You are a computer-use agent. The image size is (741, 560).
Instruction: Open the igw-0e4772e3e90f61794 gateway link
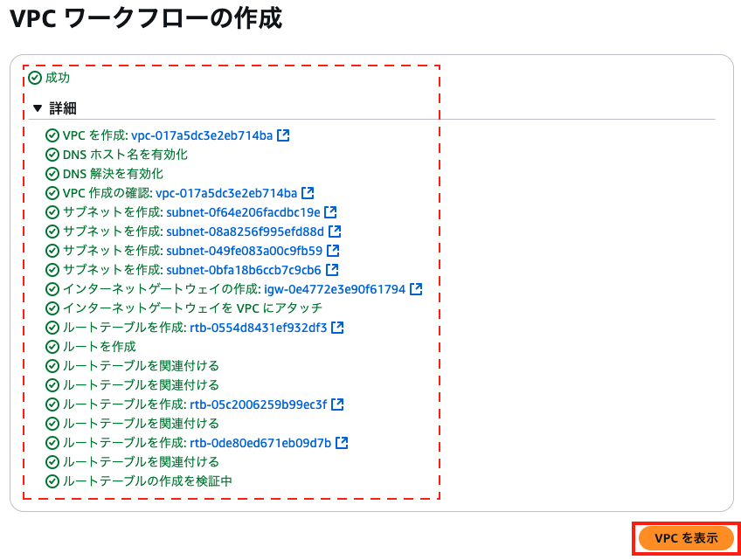click(335, 289)
